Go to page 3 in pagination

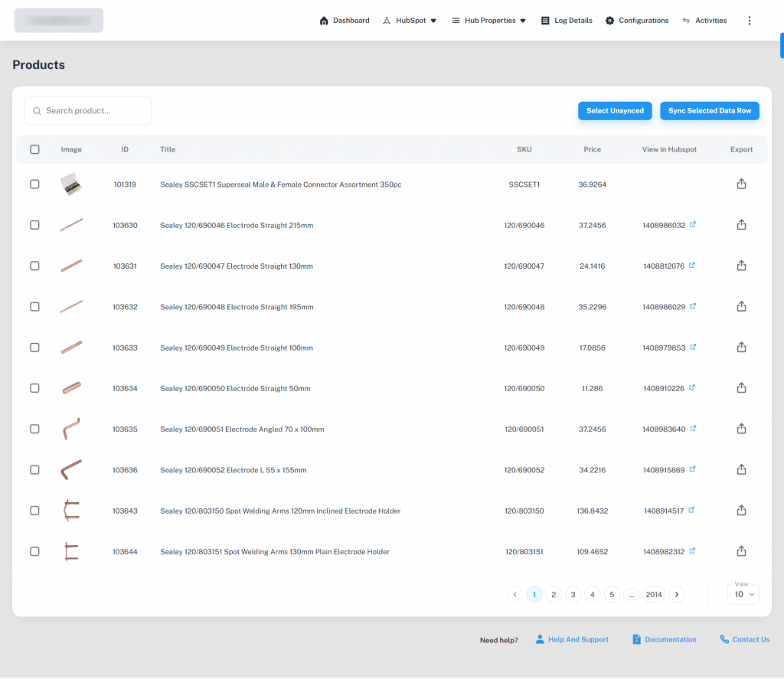[x=573, y=595]
